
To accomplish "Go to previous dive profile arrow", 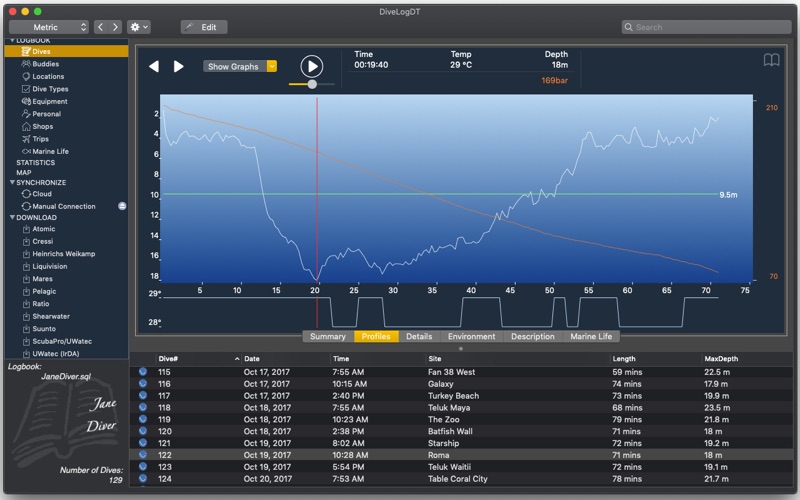I will (154, 66).
